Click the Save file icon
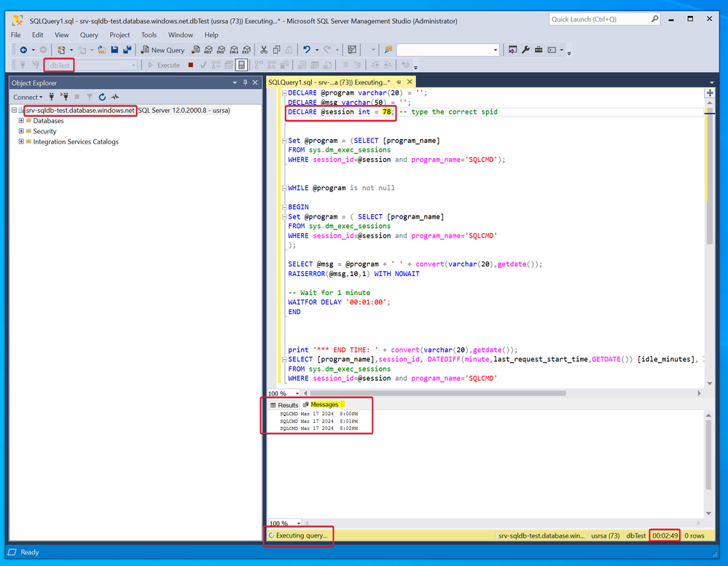 coord(115,50)
